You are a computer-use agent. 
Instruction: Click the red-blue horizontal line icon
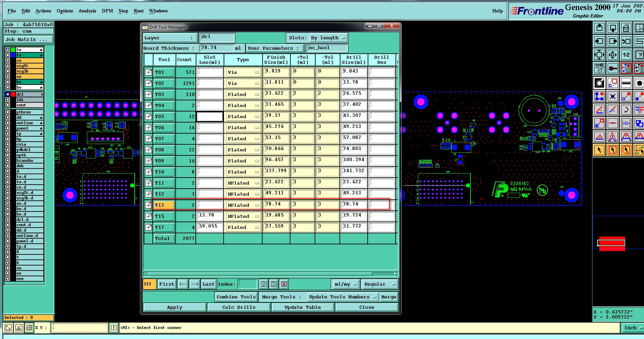pyautogui.click(x=613, y=123)
